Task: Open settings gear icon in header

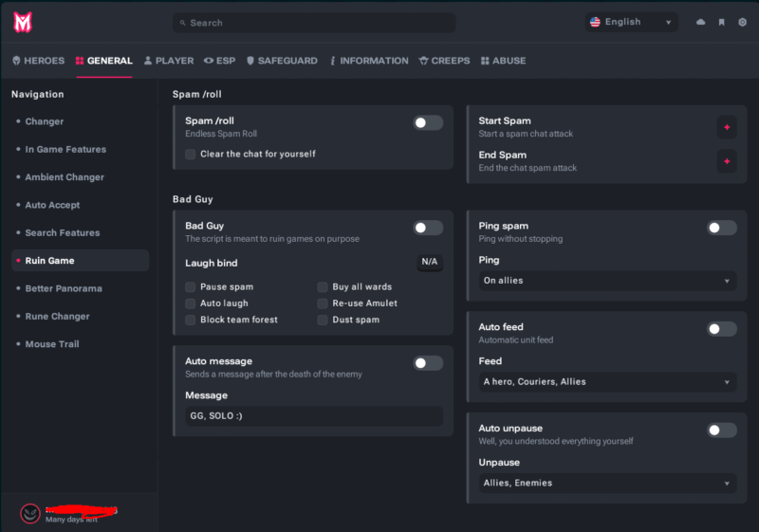Action: point(742,22)
